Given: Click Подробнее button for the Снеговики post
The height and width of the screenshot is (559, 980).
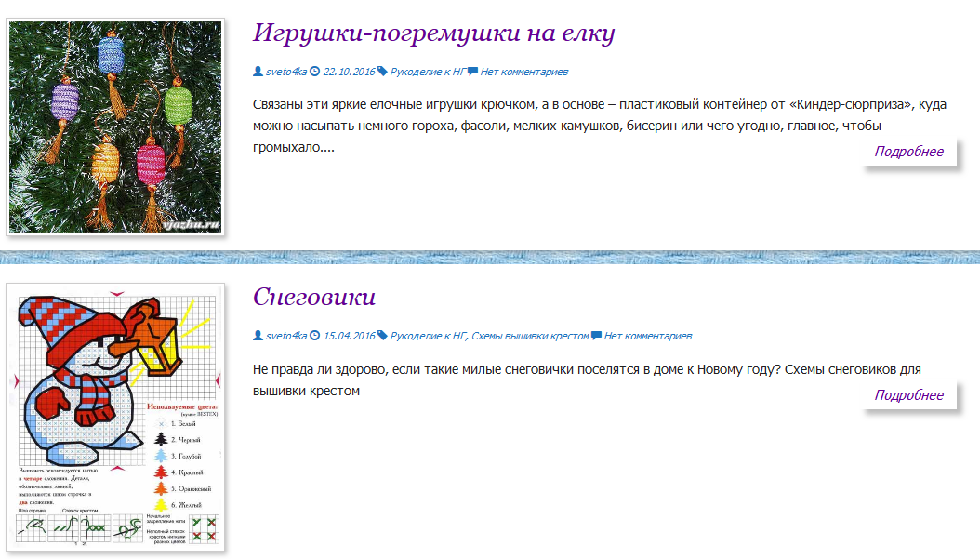Looking at the screenshot, I should pyautogui.click(x=908, y=395).
